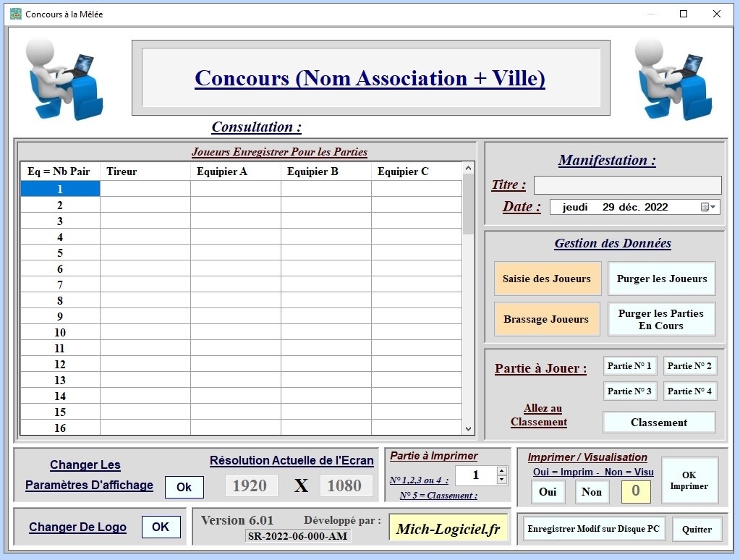Increase the Partie à Imprimer number

tap(502, 470)
